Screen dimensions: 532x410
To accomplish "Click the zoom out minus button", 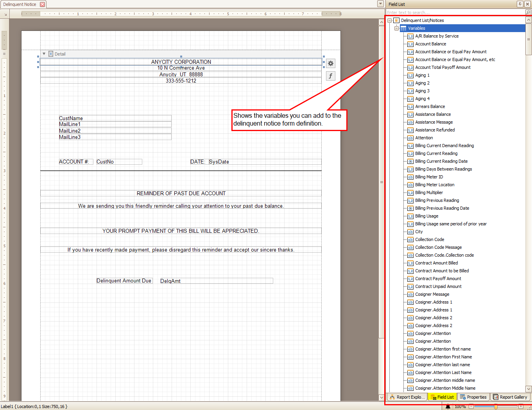I will 471,407.
